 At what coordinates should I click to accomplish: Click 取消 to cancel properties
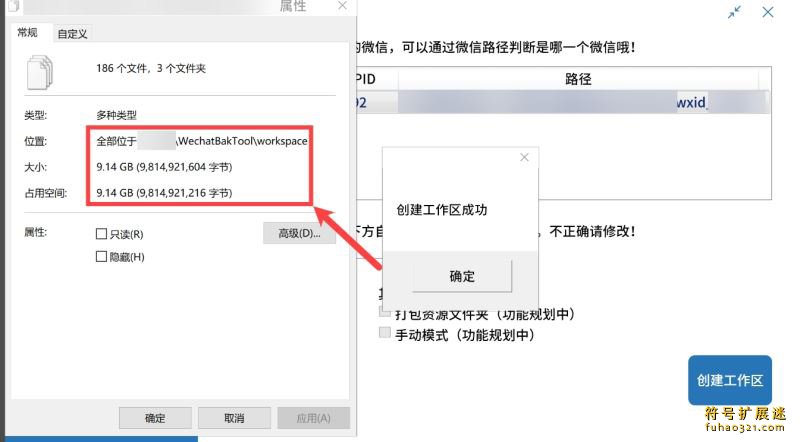click(234, 418)
